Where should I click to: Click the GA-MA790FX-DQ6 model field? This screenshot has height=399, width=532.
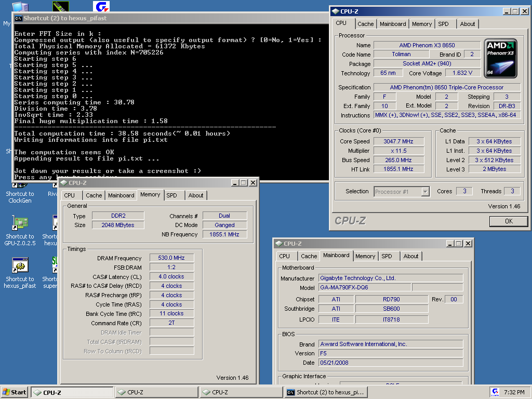click(365, 287)
